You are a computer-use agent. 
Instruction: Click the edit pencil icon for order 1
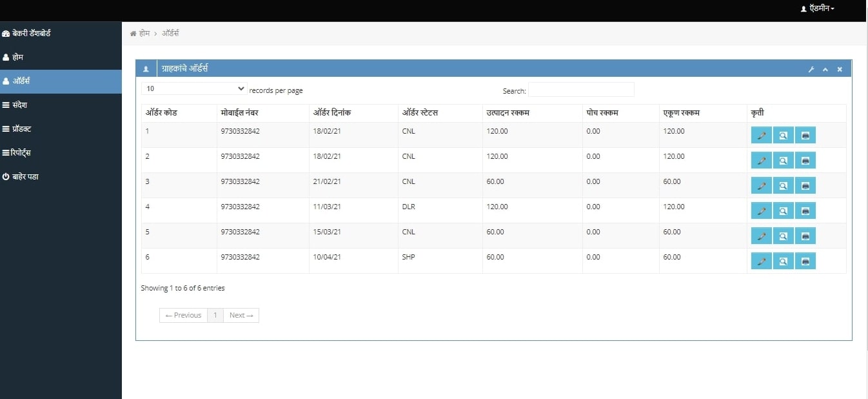(761, 136)
